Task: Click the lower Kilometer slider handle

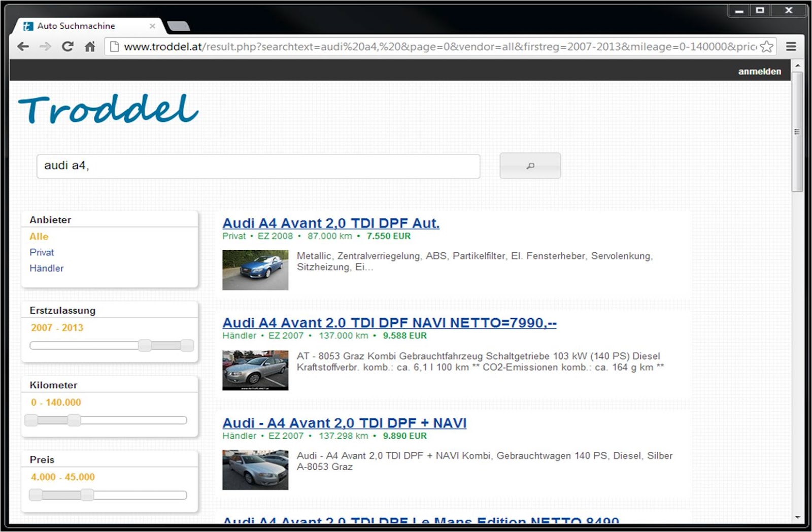Action: [x=31, y=420]
